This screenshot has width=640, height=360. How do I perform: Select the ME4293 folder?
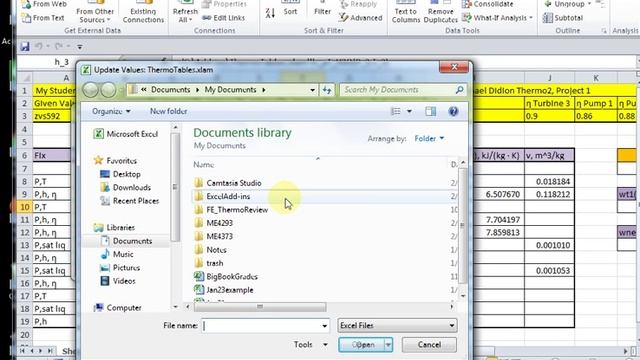(213, 223)
